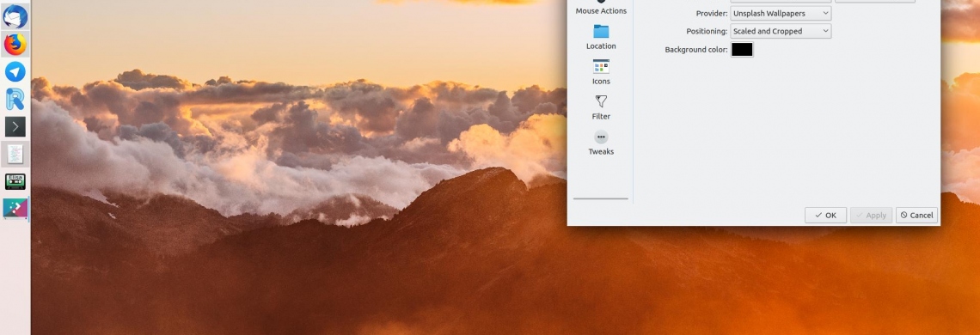This screenshot has width=980, height=335.
Task: Select the Filter section with funnel icon
Action: pyautogui.click(x=601, y=107)
